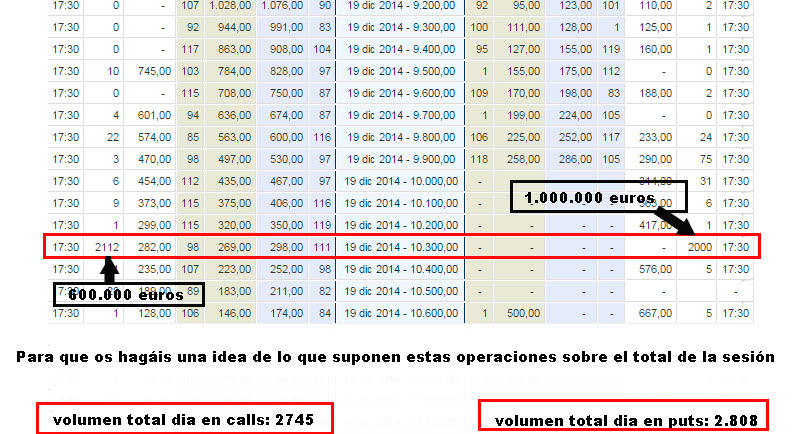The image size is (799, 434).
Task: Click the total calls volume 2745 box
Action: click(184, 419)
